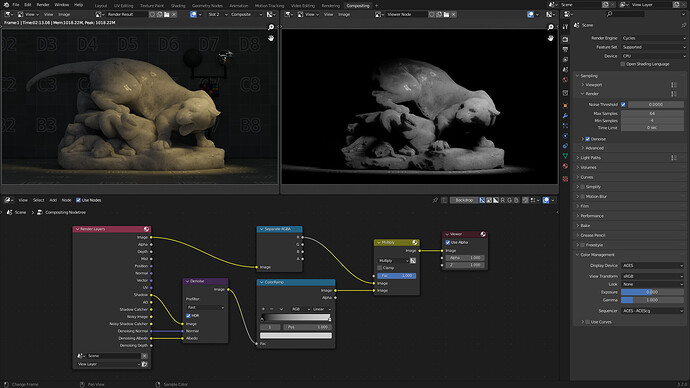Click pan hand in Viewer Node editor
The image size is (690, 388).
point(551,38)
